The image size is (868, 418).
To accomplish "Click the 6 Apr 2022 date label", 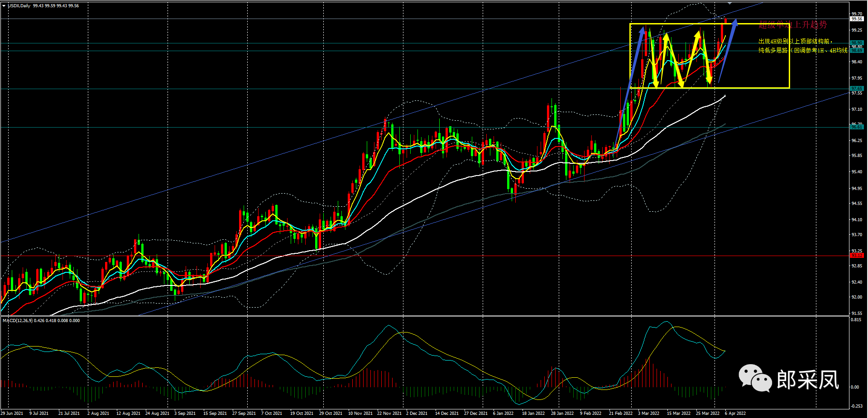I will tap(735, 413).
